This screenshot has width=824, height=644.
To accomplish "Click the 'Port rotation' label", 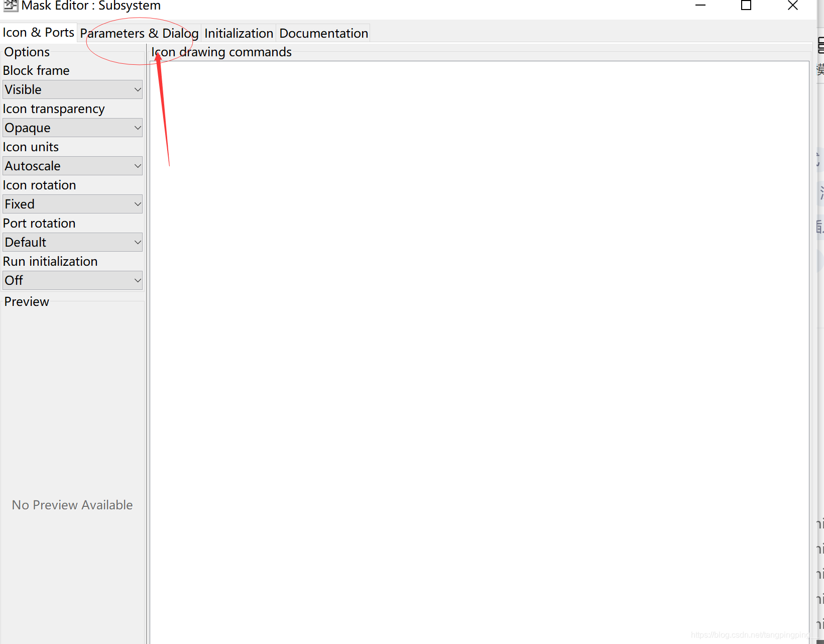I will pos(39,223).
